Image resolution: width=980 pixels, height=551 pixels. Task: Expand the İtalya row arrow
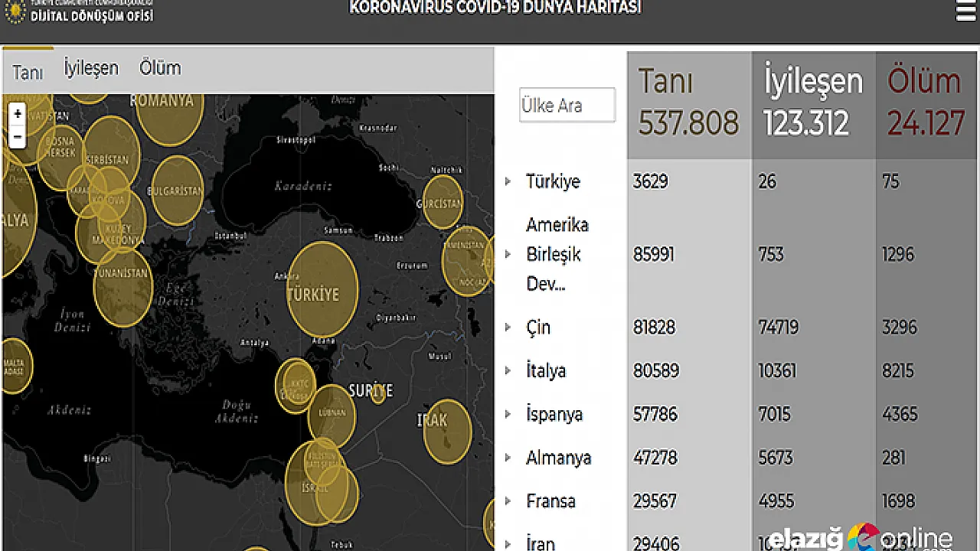508,370
